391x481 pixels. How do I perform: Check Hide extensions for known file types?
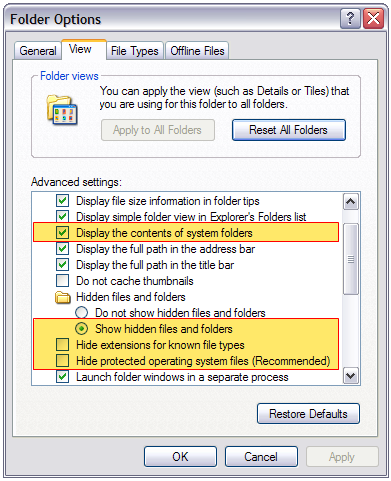pyautogui.click(x=62, y=345)
